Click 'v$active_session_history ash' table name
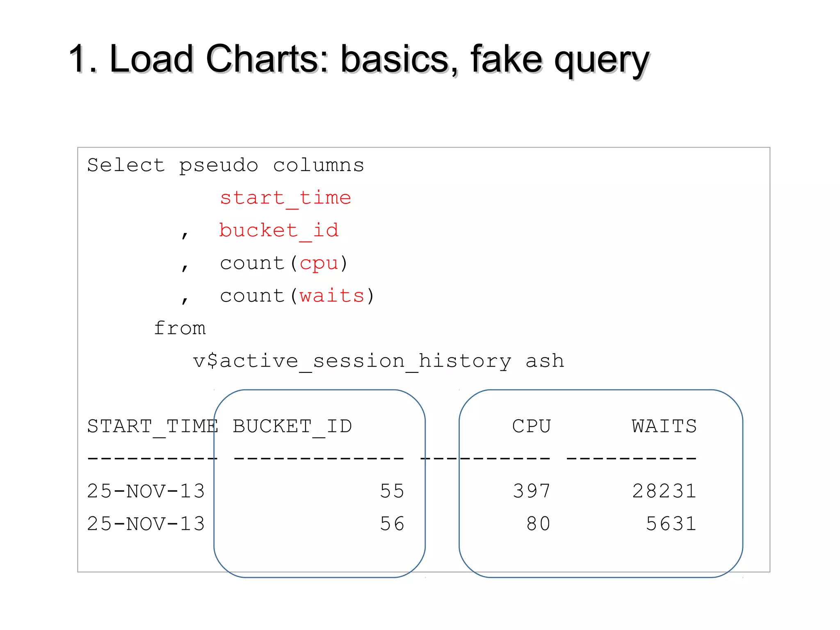The image size is (840, 630). pyautogui.click(x=379, y=361)
